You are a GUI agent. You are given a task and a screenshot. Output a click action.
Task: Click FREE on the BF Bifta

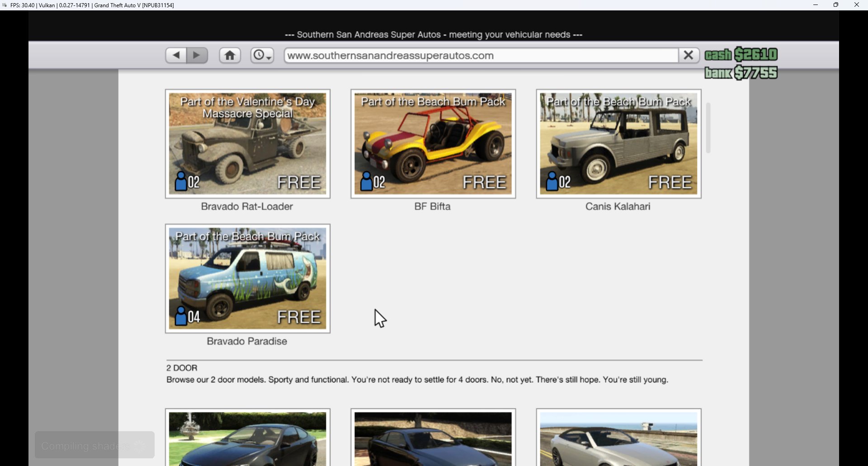tap(484, 182)
